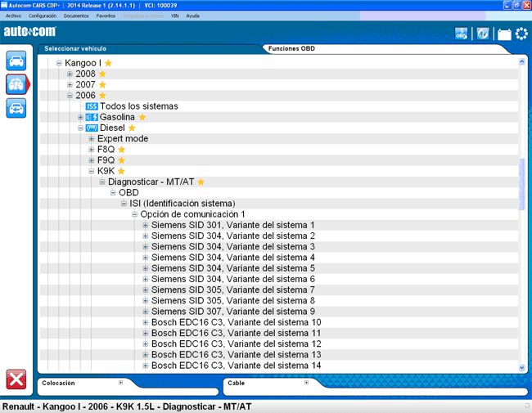The width and height of the screenshot is (532, 413).
Task: Open the VIN menu
Action: pos(174,16)
